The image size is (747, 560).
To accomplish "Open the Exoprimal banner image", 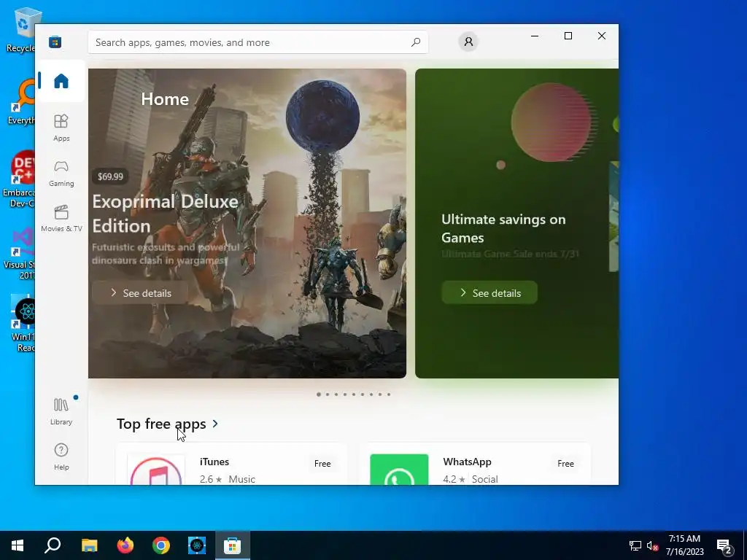I will tap(247, 223).
